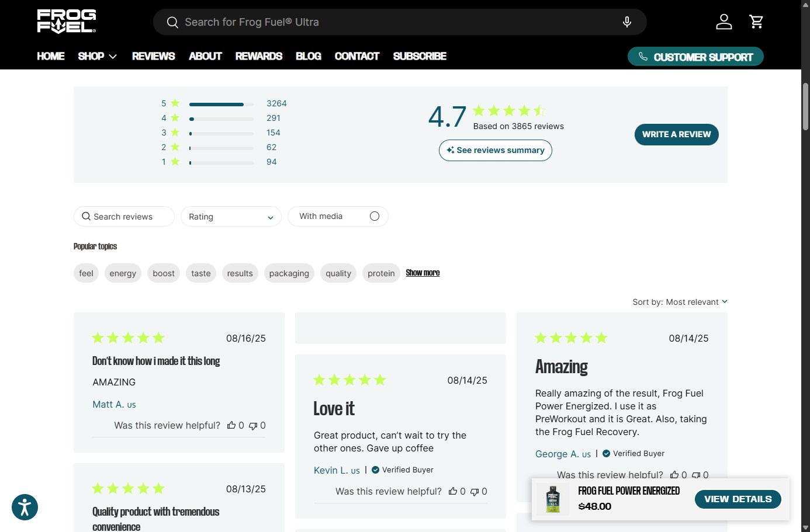The image size is (810, 532).
Task: Open the user account icon
Action: pos(724,22)
